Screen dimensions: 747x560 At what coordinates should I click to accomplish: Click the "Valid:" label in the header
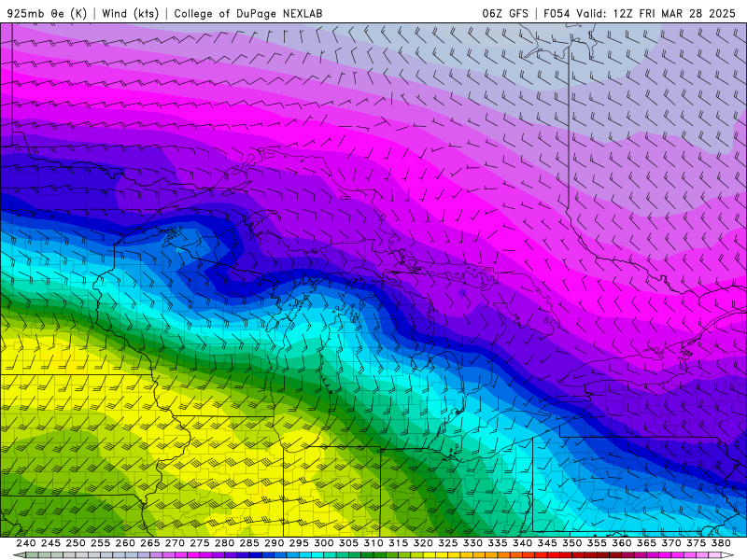tap(592, 13)
